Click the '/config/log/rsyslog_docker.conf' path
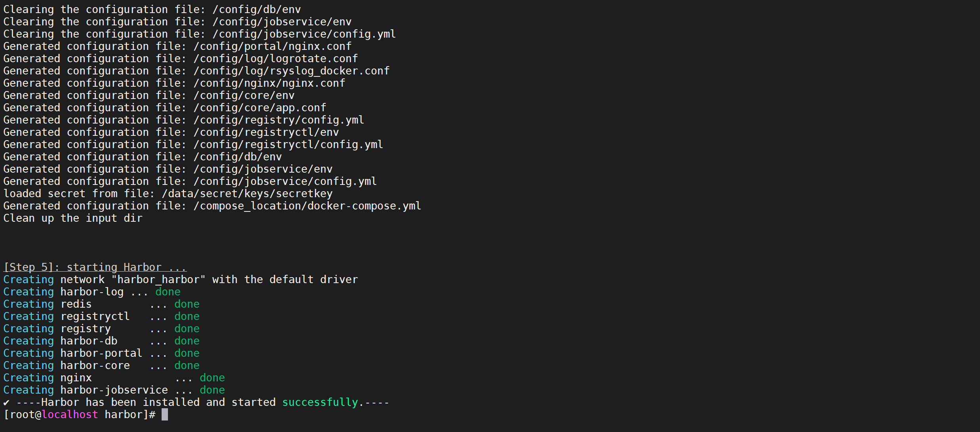Screen dimensions: 980x432 tap(292, 71)
